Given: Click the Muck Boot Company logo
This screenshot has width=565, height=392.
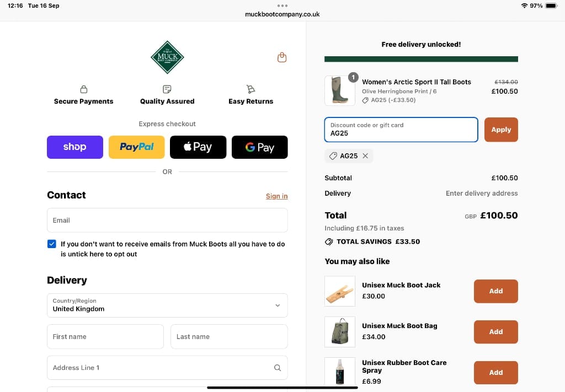Looking at the screenshot, I should click(167, 57).
